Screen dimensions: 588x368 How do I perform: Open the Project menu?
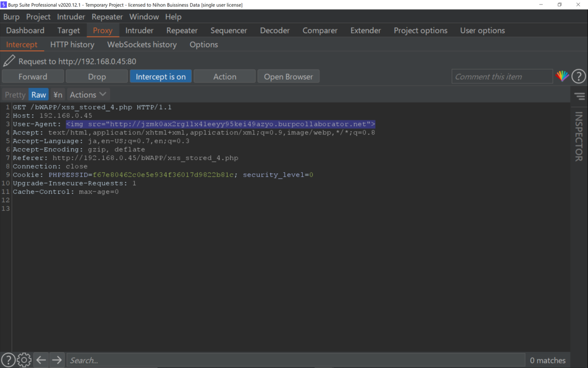(38, 17)
